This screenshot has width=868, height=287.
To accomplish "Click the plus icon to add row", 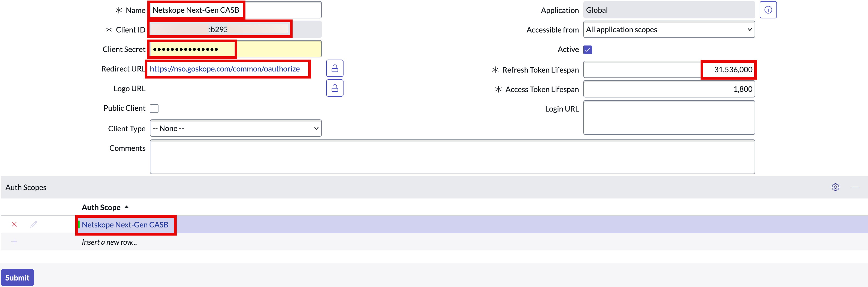I will [14, 242].
